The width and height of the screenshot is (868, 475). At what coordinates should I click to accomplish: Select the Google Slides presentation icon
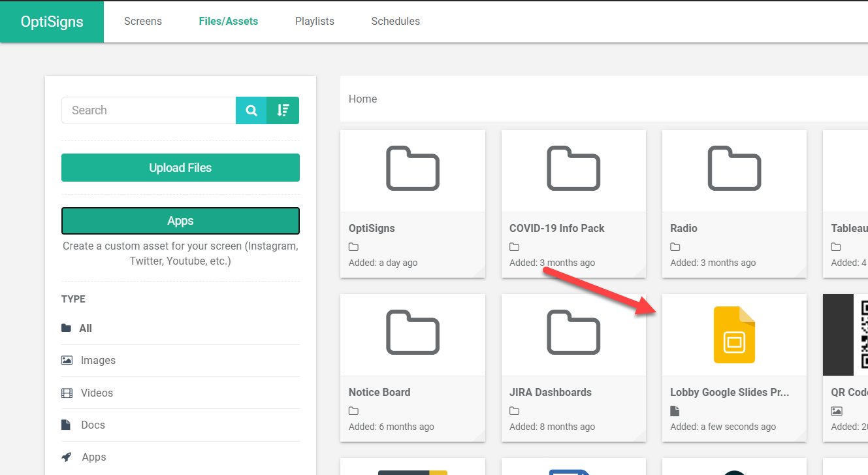734,335
